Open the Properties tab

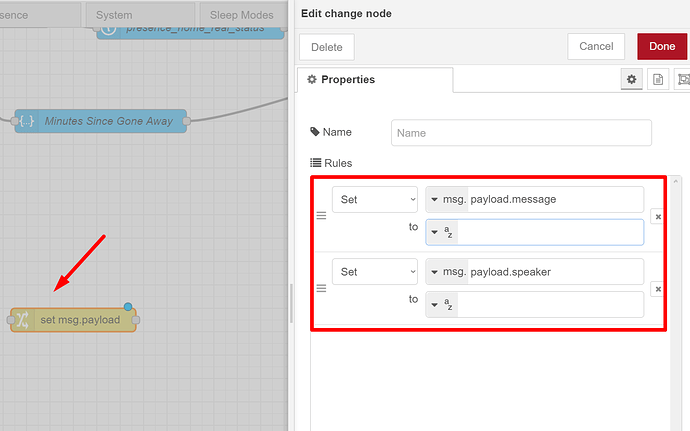(375, 80)
